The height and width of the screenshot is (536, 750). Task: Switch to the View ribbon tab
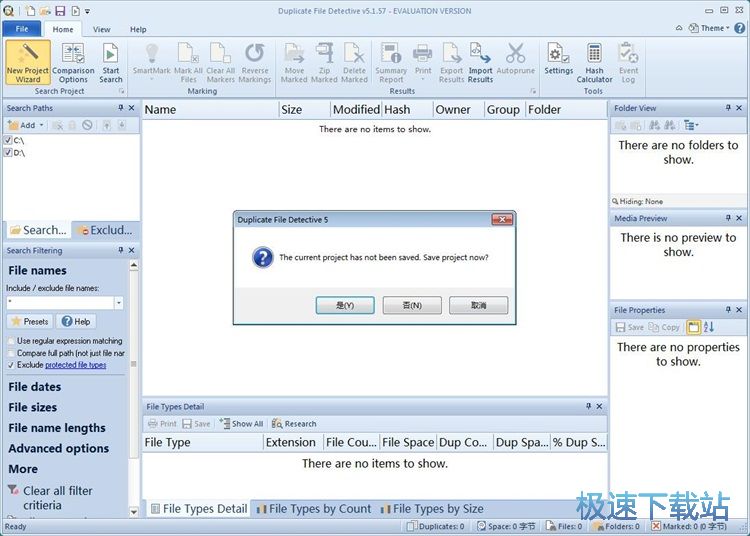click(x=101, y=29)
